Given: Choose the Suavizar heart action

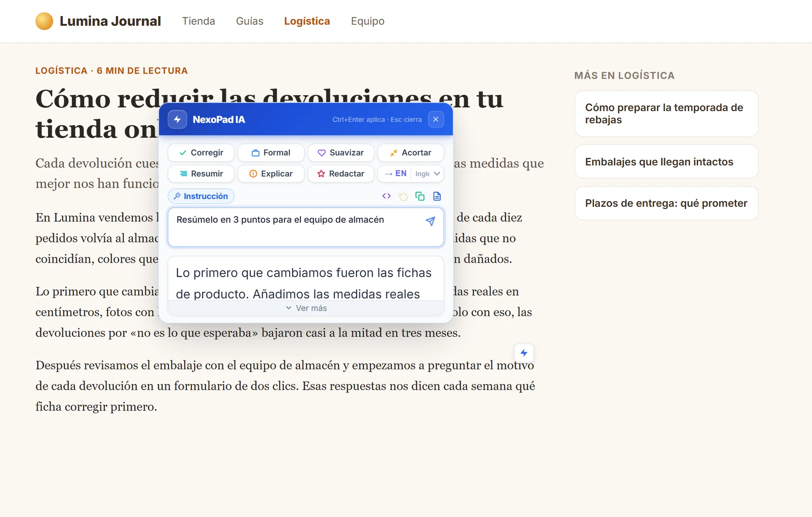Looking at the screenshot, I should tap(341, 153).
